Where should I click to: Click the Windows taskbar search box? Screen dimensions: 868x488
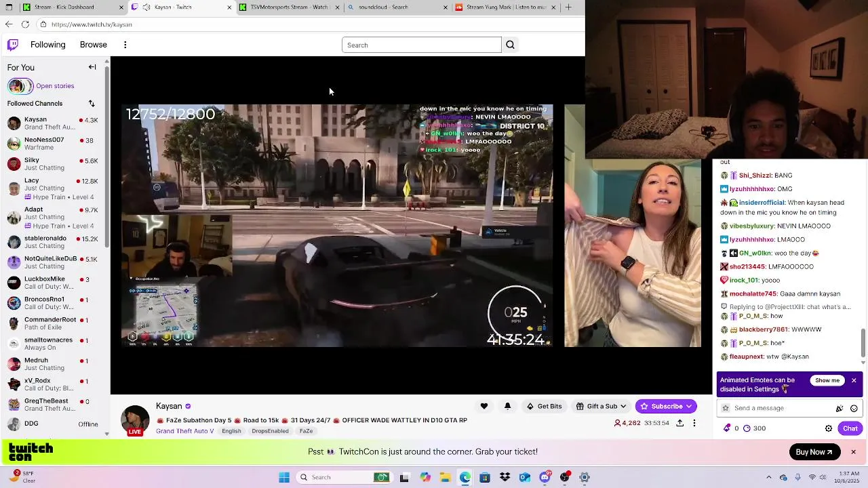point(345,477)
